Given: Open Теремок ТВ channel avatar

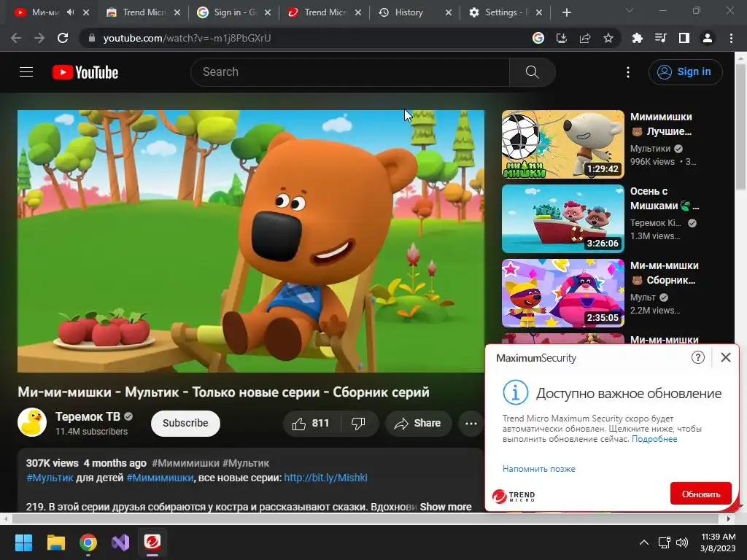Looking at the screenshot, I should tap(32, 422).
